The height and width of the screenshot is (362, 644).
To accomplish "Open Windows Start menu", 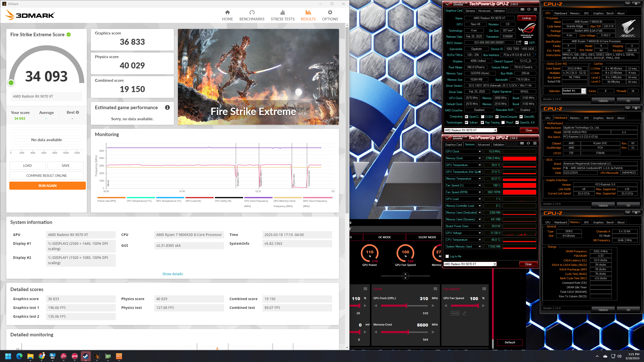I will click(8, 356).
